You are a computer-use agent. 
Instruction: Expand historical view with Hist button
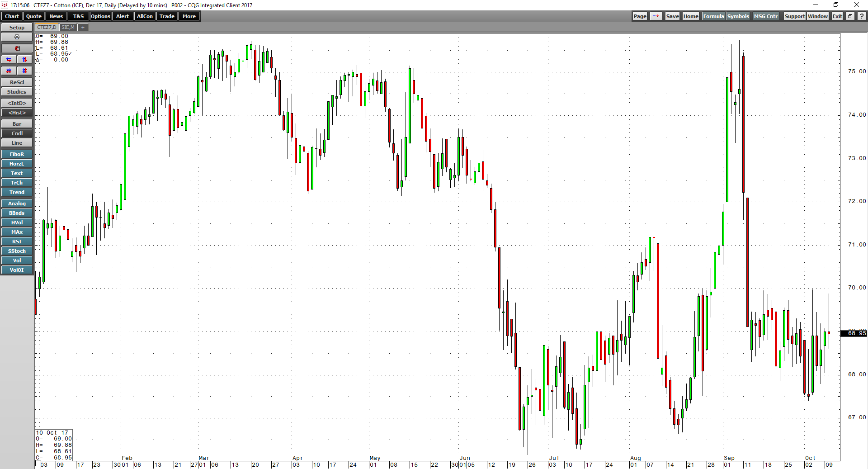17,113
